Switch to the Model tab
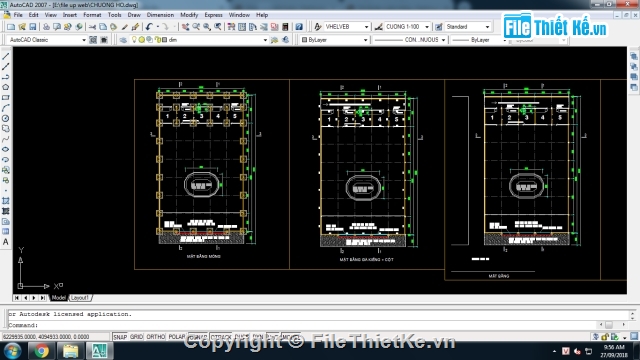 click(x=58, y=298)
